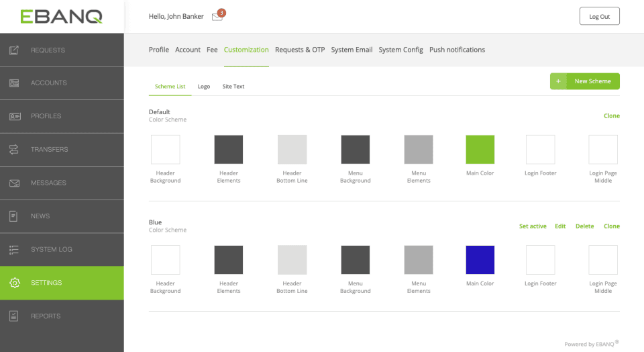Screen dimensions: 644x352
Task: Click the System Log list icon
Action: click(x=14, y=249)
